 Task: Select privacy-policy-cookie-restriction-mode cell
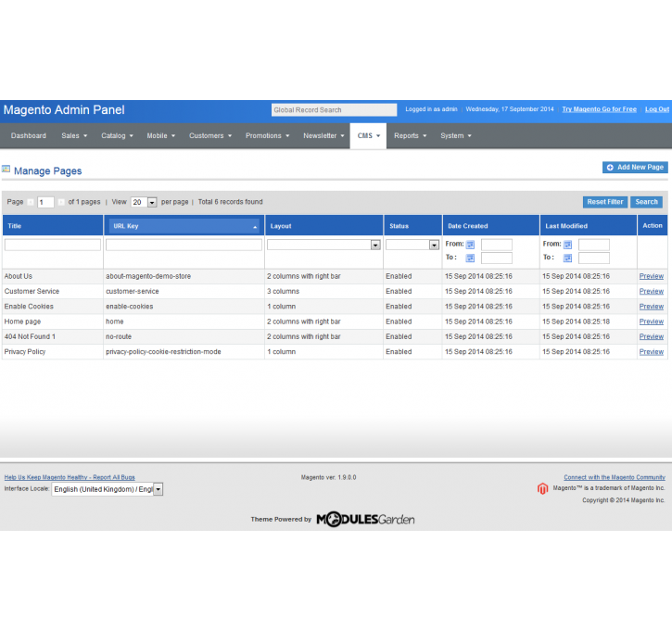pos(163,352)
